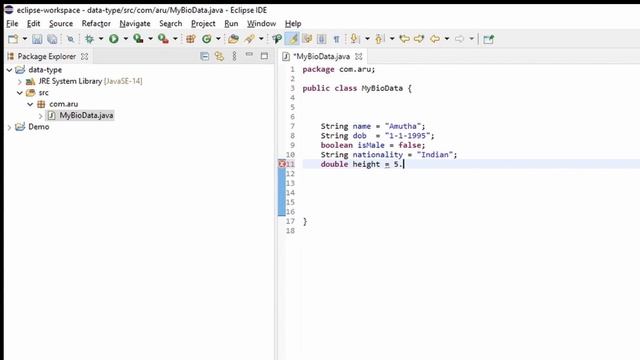This screenshot has width=640, height=360.
Task: Collapse the data-type project node
Action: 9,70
